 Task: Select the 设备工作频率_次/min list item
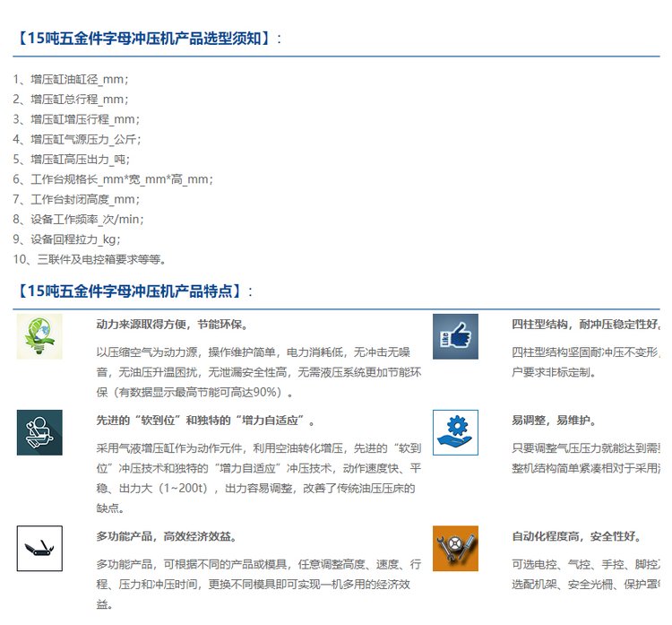[79, 219]
